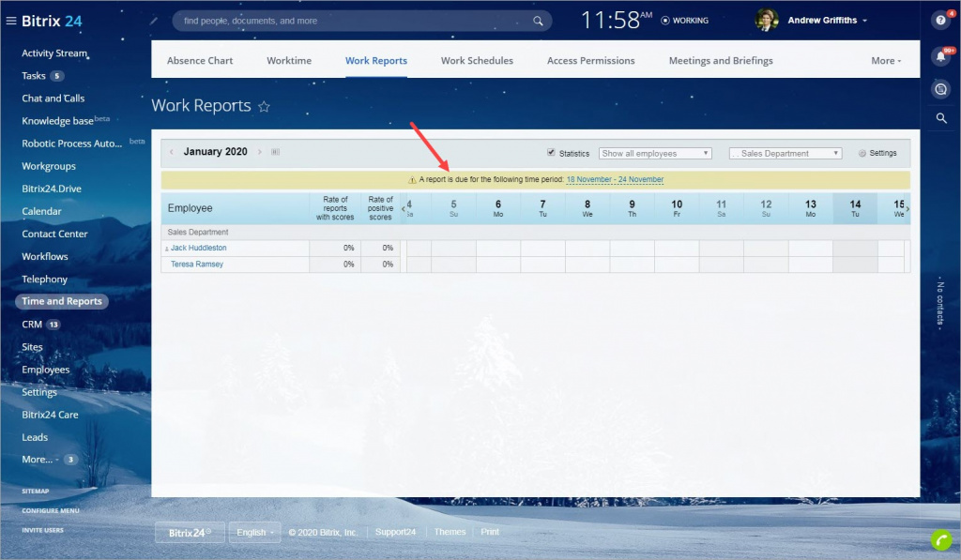
Task: Open Work Schedules tab
Action: [477, 61]
